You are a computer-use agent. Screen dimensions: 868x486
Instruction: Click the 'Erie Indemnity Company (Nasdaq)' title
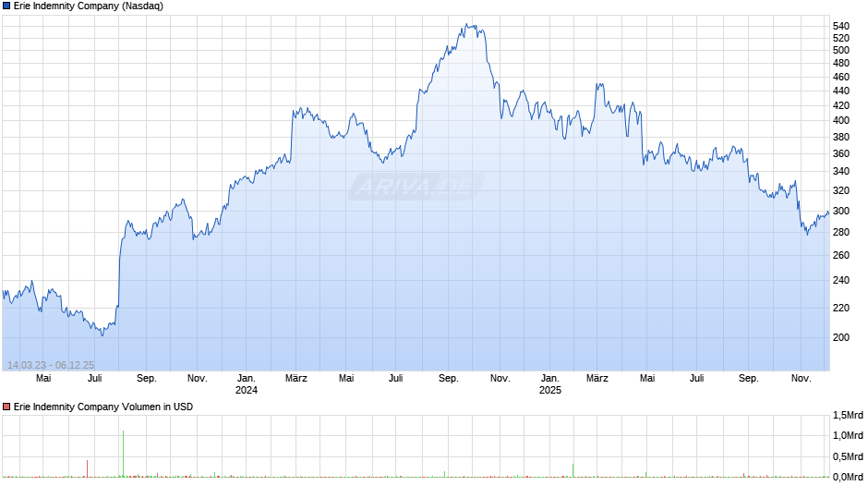[89, 6]
